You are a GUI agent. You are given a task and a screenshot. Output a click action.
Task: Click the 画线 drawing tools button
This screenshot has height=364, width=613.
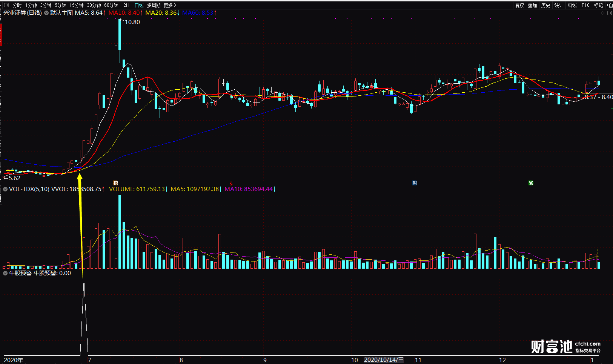[x=572, y=5]
